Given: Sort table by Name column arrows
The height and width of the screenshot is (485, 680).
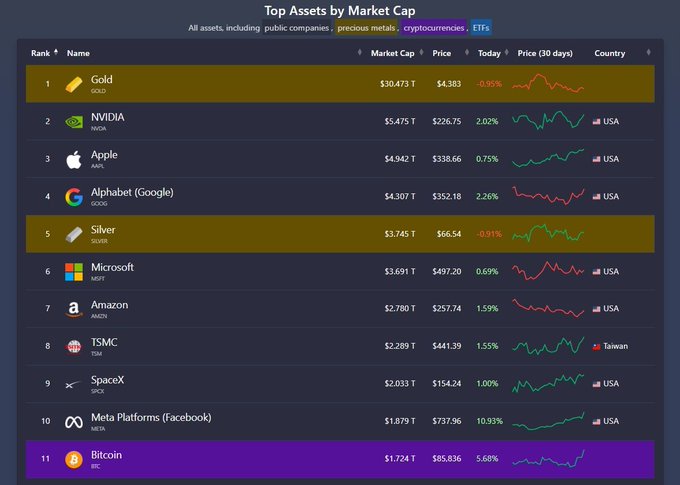Looking at the screenshot, I should pos(360,52).
